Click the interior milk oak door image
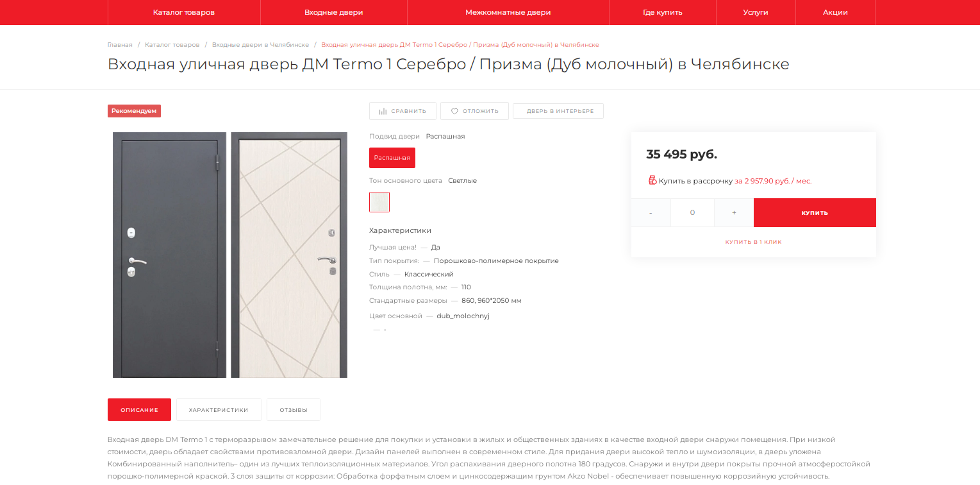This screenshot has height=485, width=980. tap(289, 255)
